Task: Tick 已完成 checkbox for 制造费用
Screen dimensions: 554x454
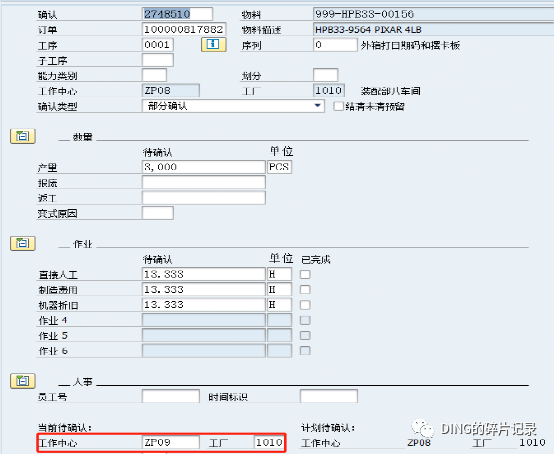Action: click(x=305, y=290)
